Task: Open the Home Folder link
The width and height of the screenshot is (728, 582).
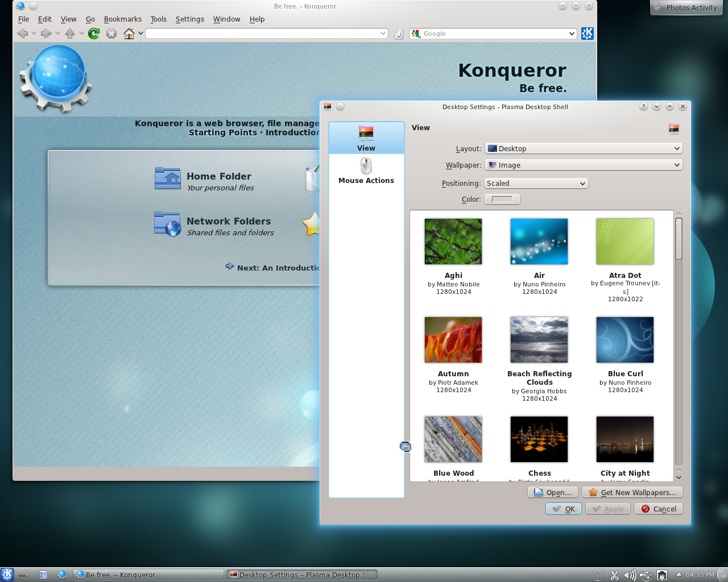Action: click(x=219, y=176)
